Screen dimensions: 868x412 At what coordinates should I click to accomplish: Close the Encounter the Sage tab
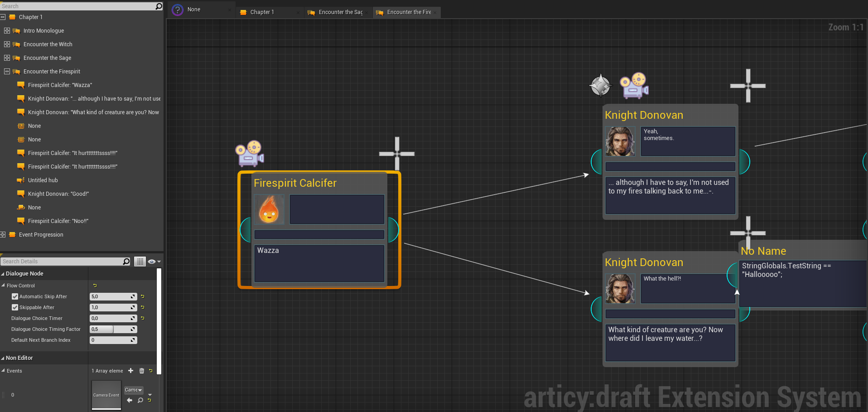click(367, 12)
